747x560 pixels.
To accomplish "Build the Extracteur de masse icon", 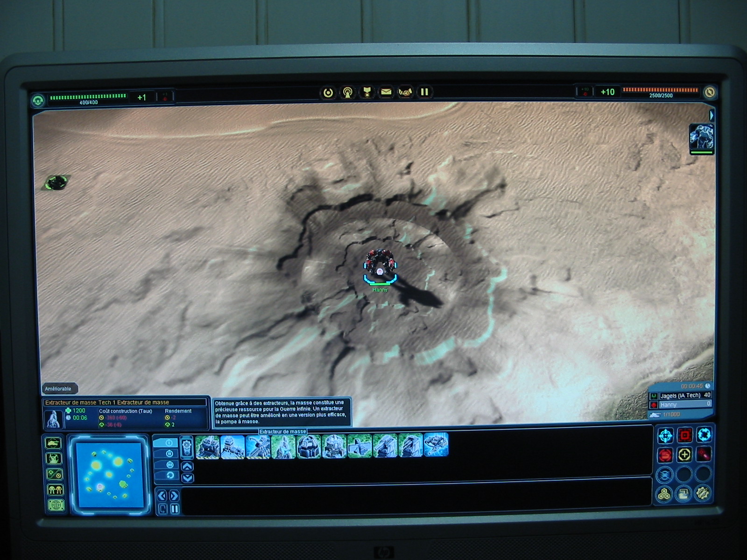I will point(283,447).
